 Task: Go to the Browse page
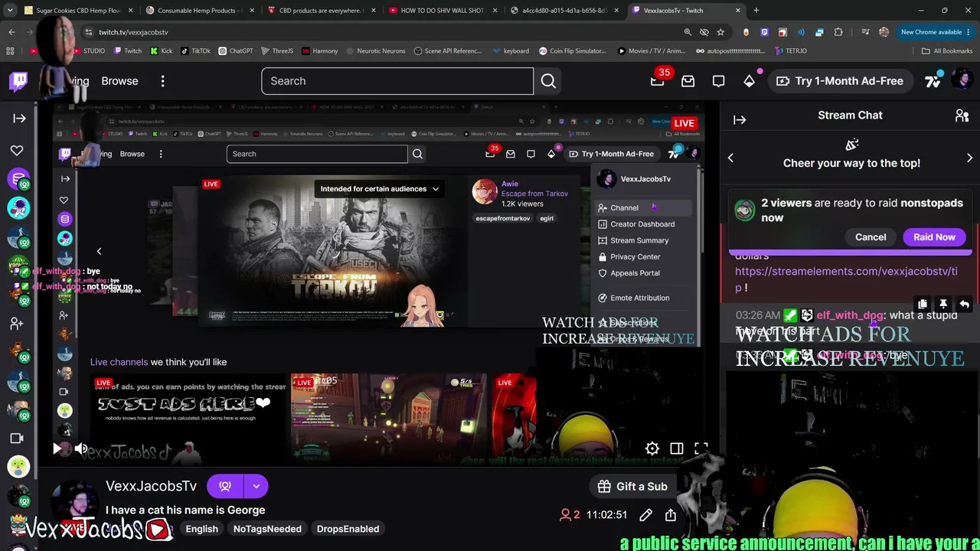tap(119, 81)
